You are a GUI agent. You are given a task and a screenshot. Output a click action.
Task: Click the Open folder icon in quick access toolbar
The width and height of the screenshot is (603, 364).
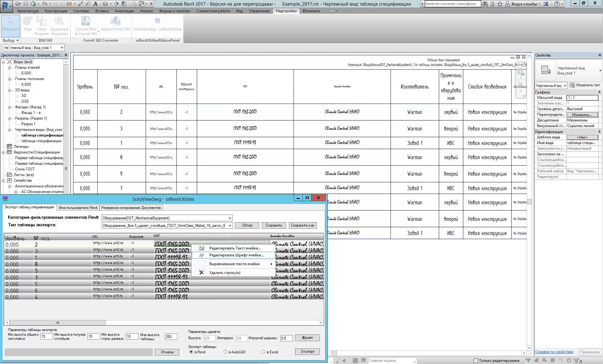[x=18, y=4]
